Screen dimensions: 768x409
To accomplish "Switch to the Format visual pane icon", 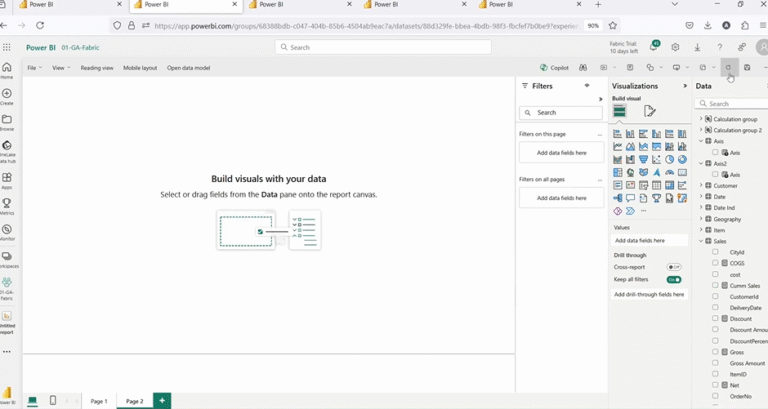I will click(649, 111).
